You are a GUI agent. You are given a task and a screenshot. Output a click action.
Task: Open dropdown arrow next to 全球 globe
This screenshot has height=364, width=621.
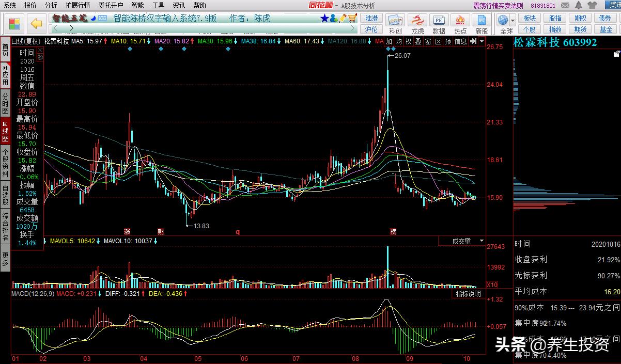click(512, 20)
